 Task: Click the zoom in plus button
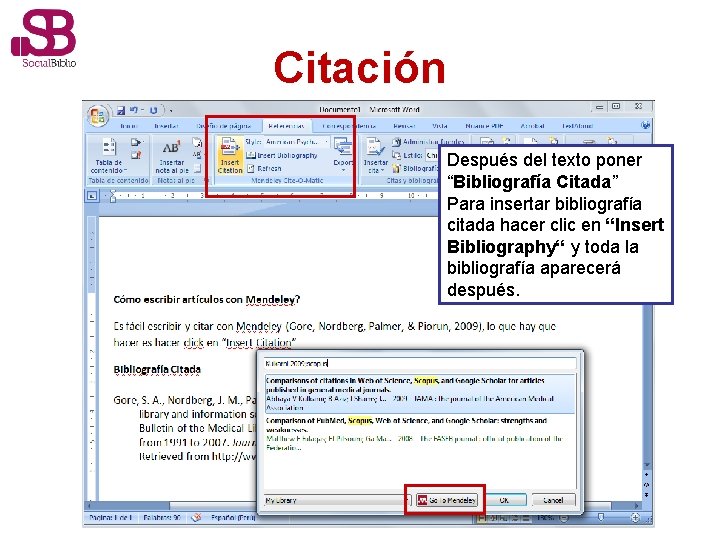635,518
